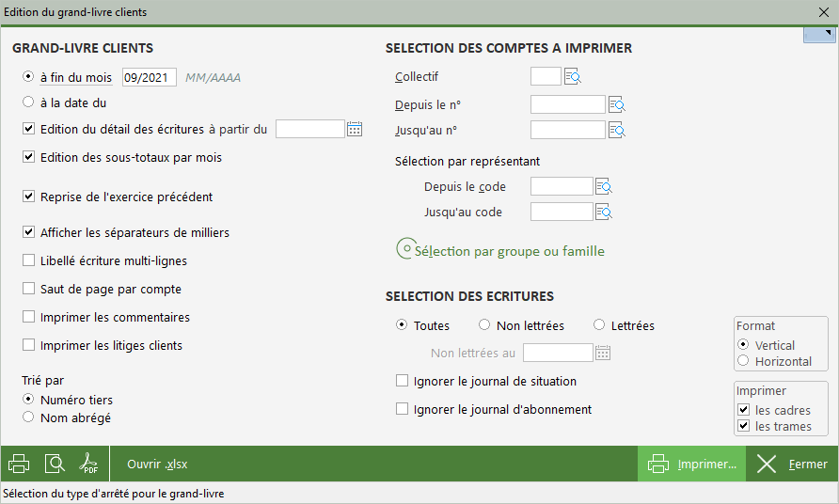Screen dimensions: 839x504
Task: Open account search beside Jusqu'au n°
Action: [x=617, y=131]
